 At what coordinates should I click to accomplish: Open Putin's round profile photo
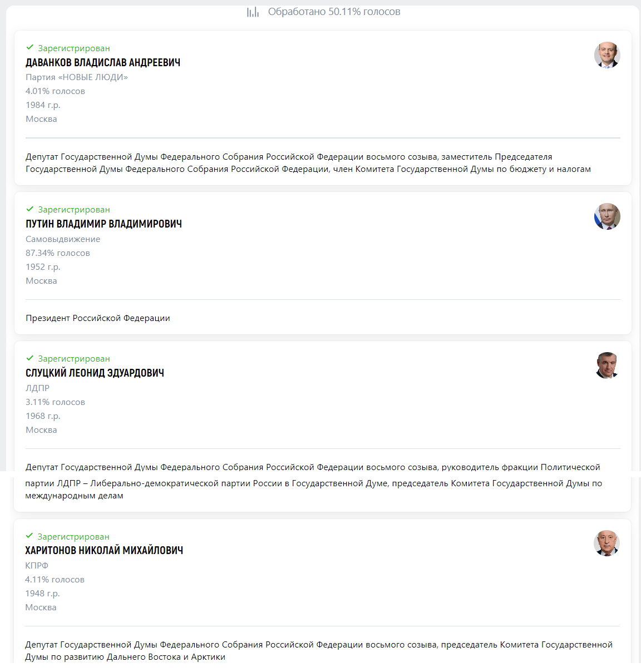607,216
